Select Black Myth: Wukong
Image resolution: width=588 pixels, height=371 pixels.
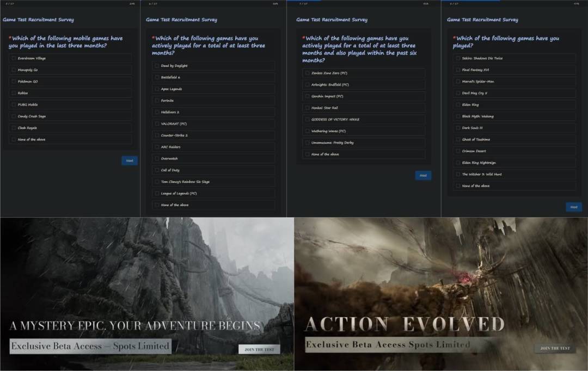tap(514, 116)
